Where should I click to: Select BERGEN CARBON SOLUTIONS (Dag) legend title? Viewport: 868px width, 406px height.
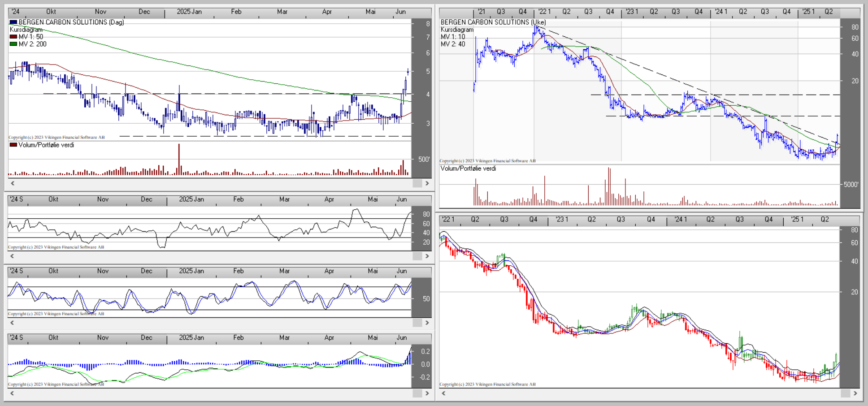click(71, 22)
